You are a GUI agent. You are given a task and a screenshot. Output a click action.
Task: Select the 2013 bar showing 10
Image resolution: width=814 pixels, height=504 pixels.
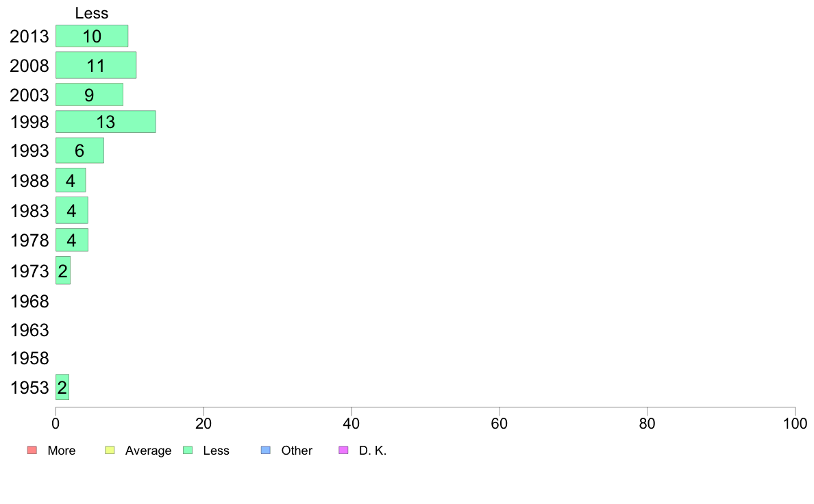point(92,36)
